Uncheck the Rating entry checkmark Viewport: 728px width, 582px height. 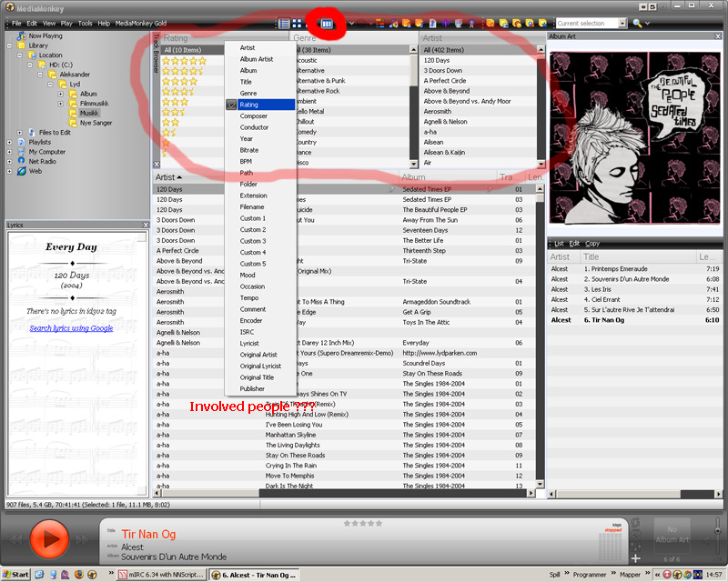tap(232, 105)
